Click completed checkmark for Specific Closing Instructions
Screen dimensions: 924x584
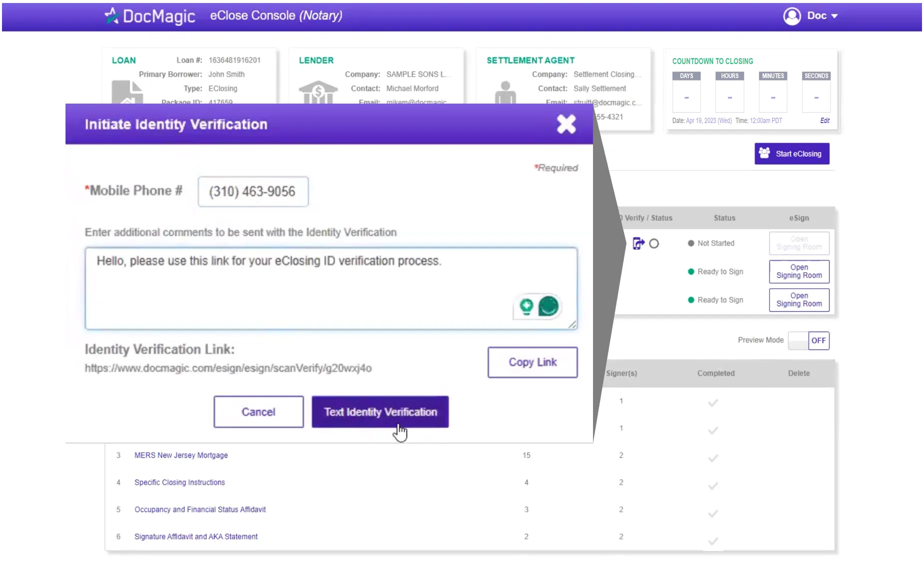pyautogui.click(x=713, y=485)
